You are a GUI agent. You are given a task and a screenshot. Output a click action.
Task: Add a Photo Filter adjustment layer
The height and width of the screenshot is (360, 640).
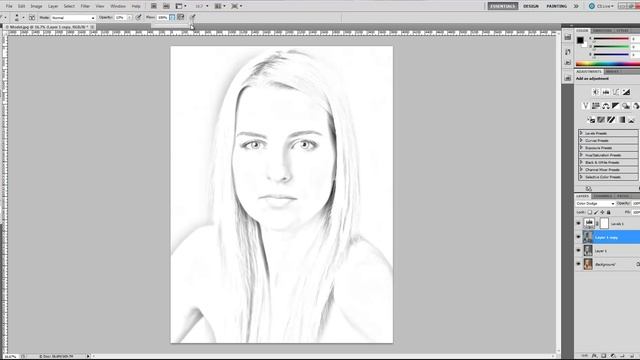click(x=626, y=106)
